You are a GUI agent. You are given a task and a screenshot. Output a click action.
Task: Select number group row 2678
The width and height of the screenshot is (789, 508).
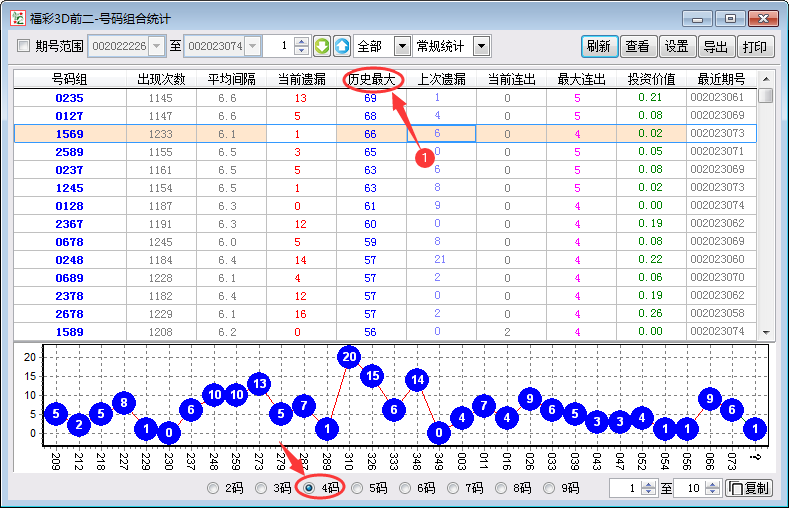385,314
